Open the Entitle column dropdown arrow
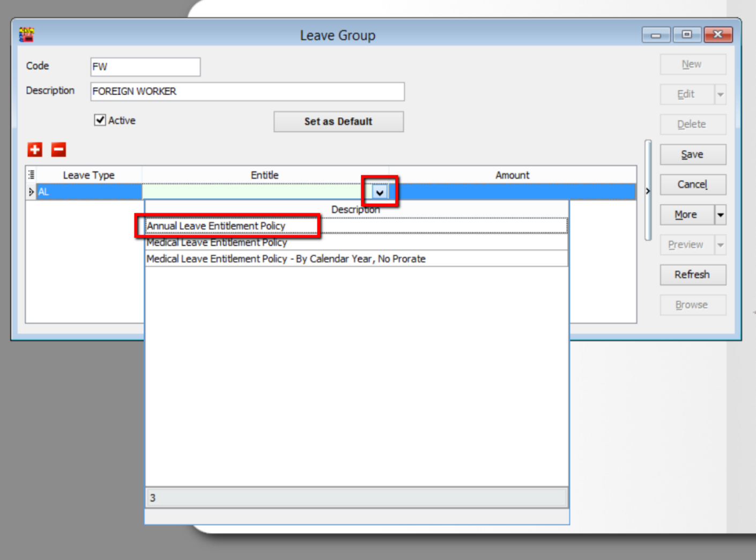The image size is (756, 560). pos(381,191)
